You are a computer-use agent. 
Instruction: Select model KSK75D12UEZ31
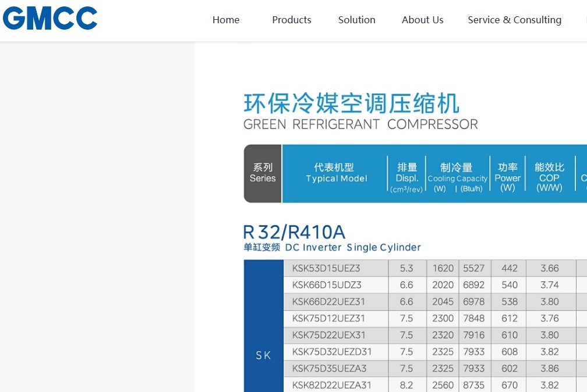coord(328,318)
